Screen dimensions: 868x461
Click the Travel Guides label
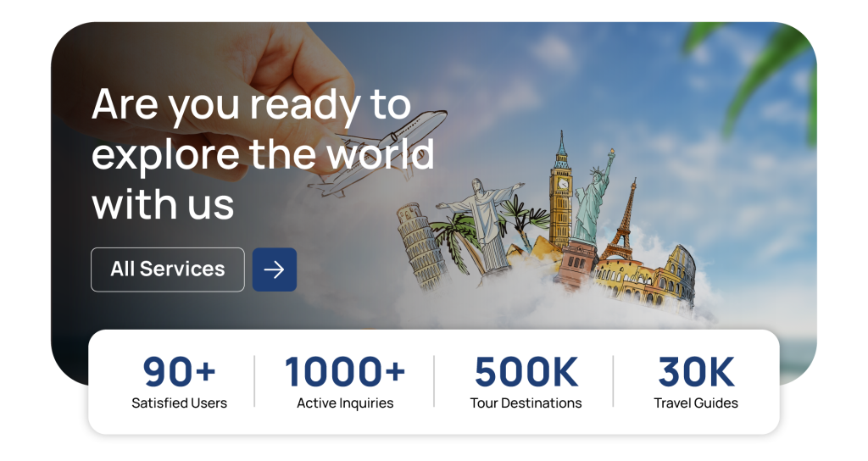[x=696, y=403]
